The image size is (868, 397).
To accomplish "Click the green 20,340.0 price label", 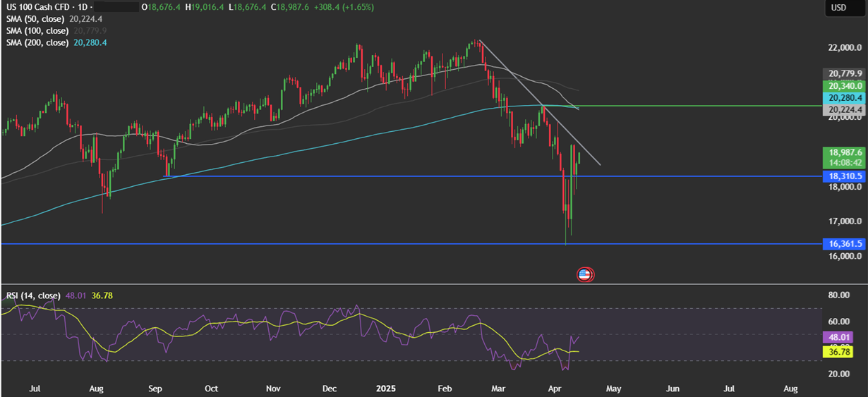I will (844, 85).
